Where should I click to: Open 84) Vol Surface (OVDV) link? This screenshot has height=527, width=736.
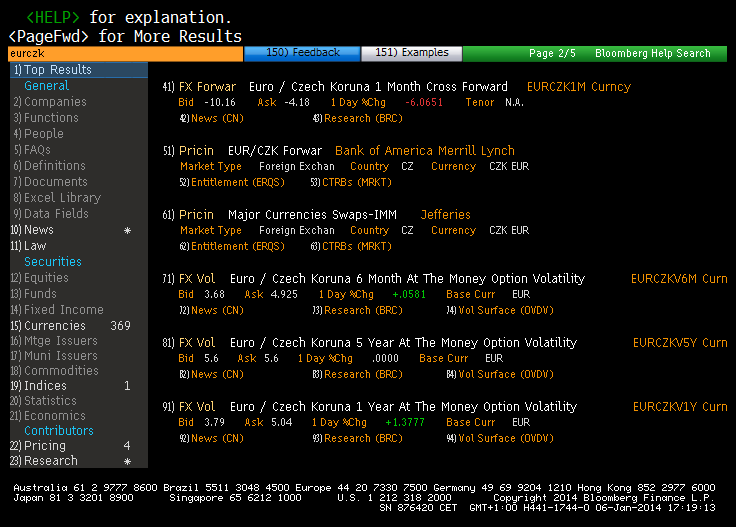click(500, 374)
